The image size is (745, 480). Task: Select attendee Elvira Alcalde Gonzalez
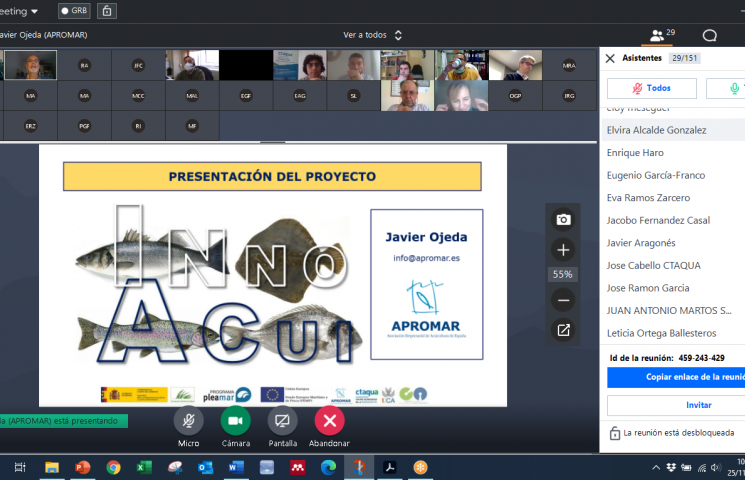673,130
